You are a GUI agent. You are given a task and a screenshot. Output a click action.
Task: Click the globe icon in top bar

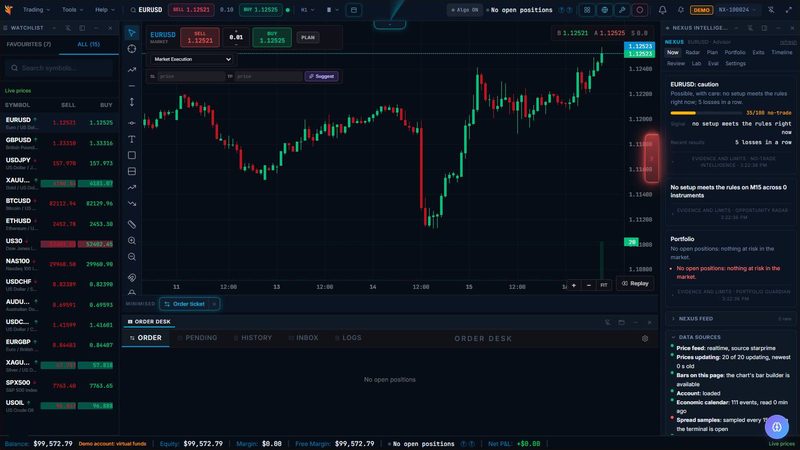[605, 10]
